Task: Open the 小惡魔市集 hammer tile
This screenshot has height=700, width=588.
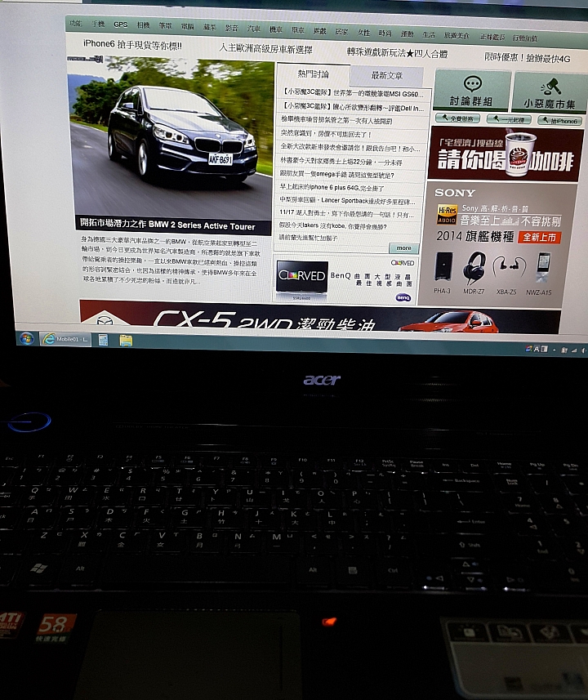Action: point(549,93)
